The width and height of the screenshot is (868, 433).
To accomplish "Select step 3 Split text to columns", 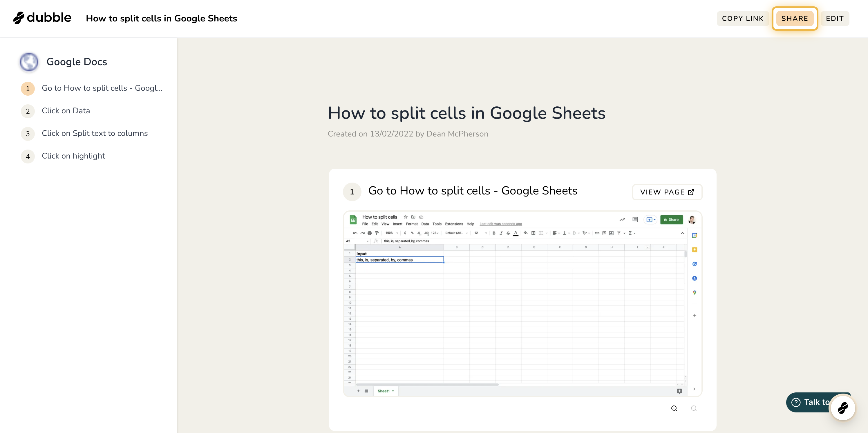I will coord(95,133).
